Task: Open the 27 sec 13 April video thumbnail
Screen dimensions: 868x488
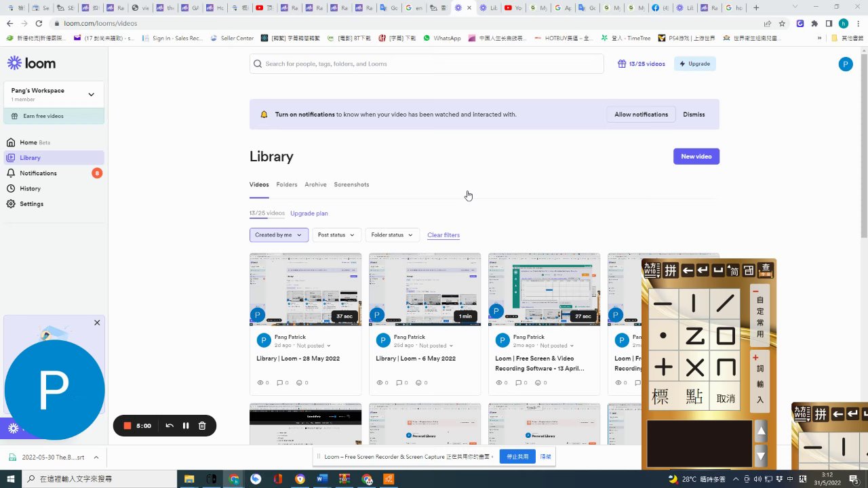Action: [x=544, y=289]
